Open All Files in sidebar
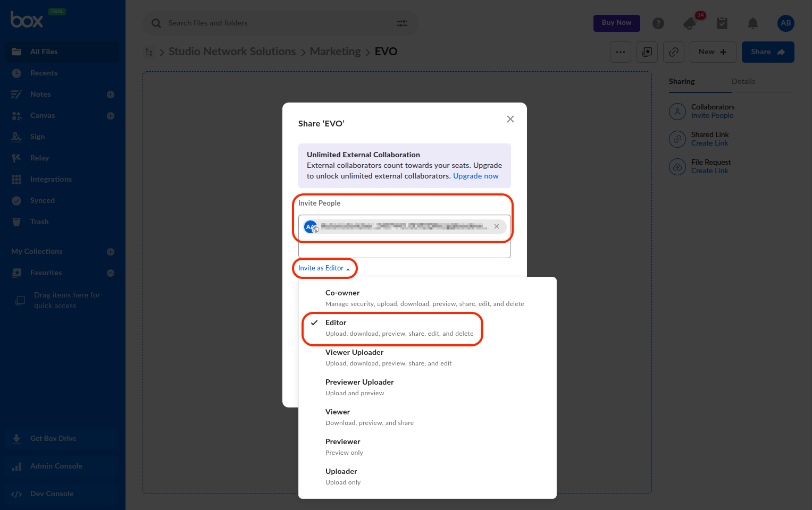 [63, 52]
